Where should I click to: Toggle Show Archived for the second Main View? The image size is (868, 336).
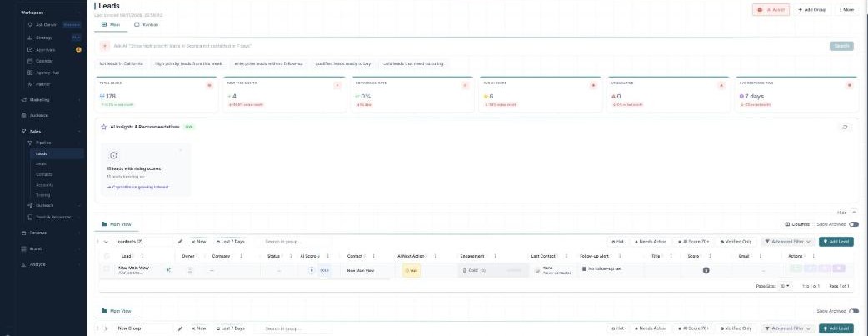854,311
